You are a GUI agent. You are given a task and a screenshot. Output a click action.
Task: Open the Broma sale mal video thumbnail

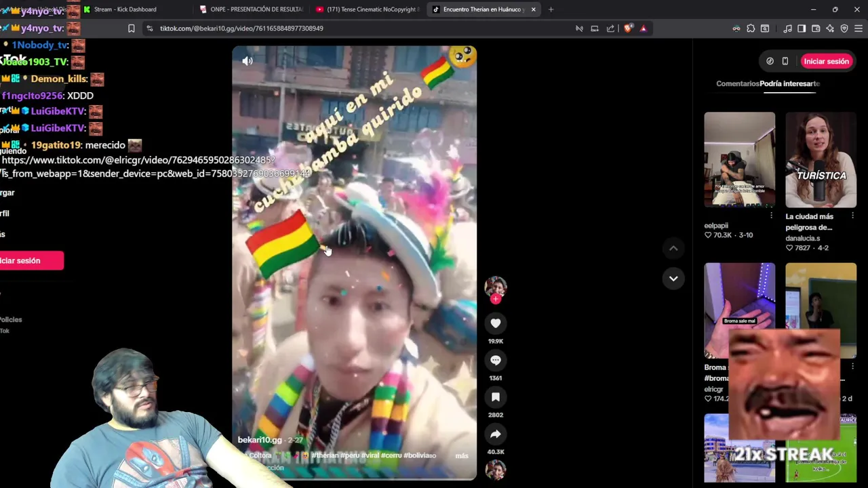(739, 310)
